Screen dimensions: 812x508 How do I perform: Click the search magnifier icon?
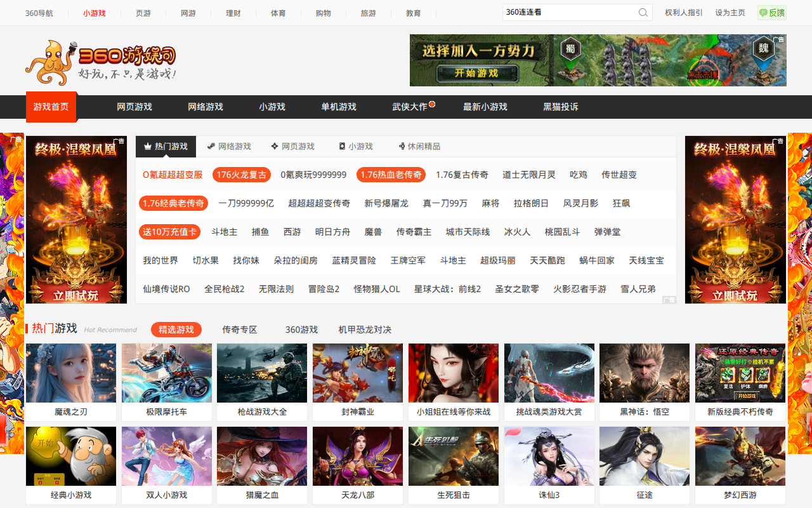[x=643, y=13]
